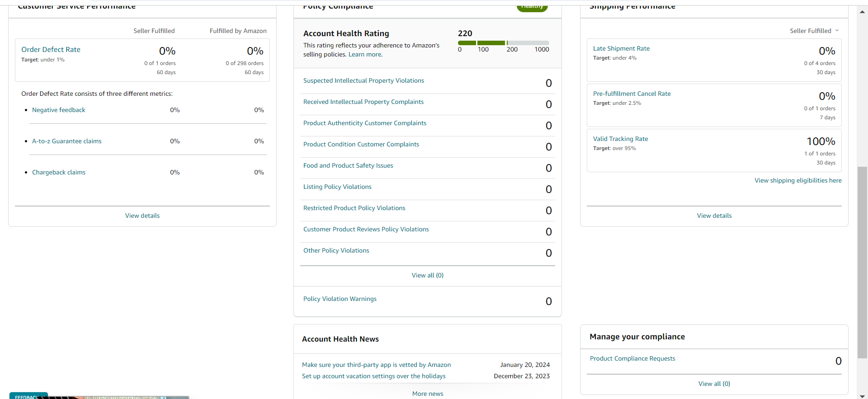Click the 'Target: under 2.5%' text
This screenshot has height=399, width=868.
click(x=617, y=103)
